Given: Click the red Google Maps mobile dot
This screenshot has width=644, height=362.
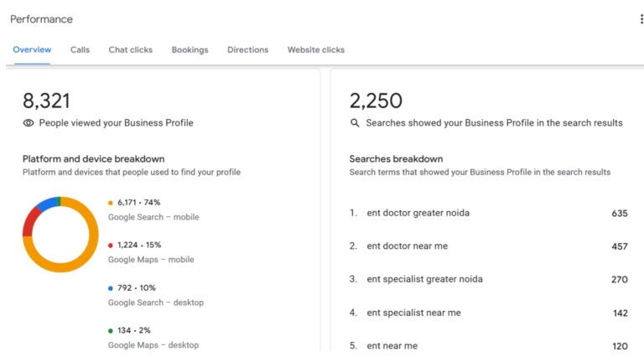Looking at the screenshot, I should pyautogui.click(x=111, y=246).
